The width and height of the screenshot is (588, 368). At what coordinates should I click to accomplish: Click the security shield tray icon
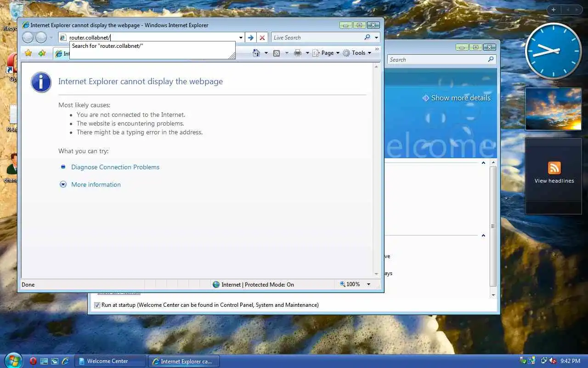click(x=523, y=361)
